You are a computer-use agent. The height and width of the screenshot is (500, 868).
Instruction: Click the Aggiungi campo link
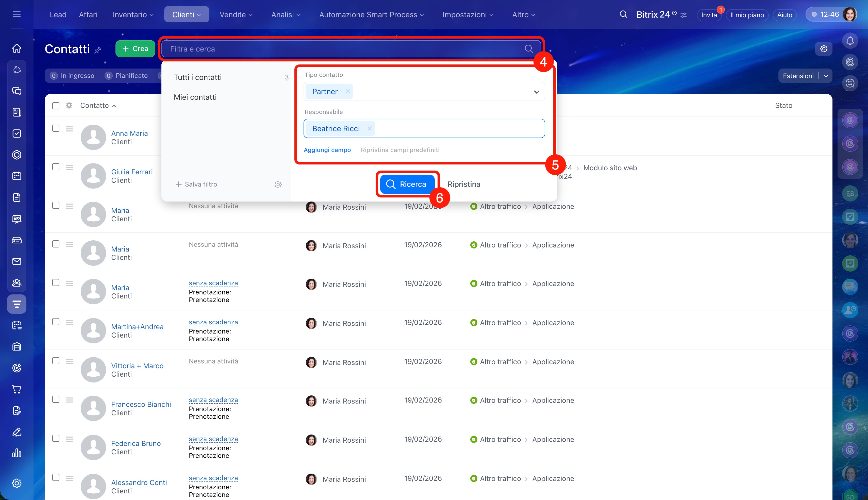pos(327,150)
